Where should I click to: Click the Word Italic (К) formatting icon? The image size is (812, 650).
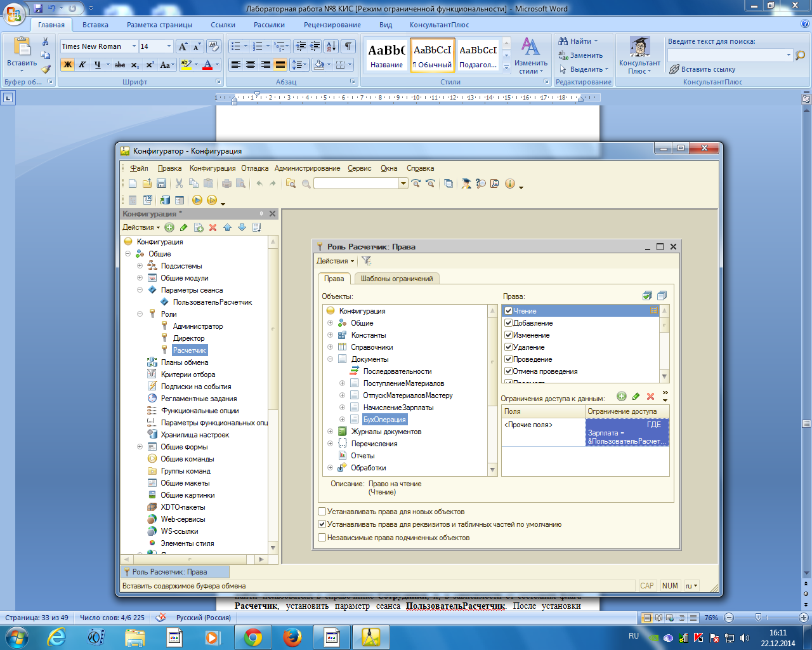(x=82, y=65)
